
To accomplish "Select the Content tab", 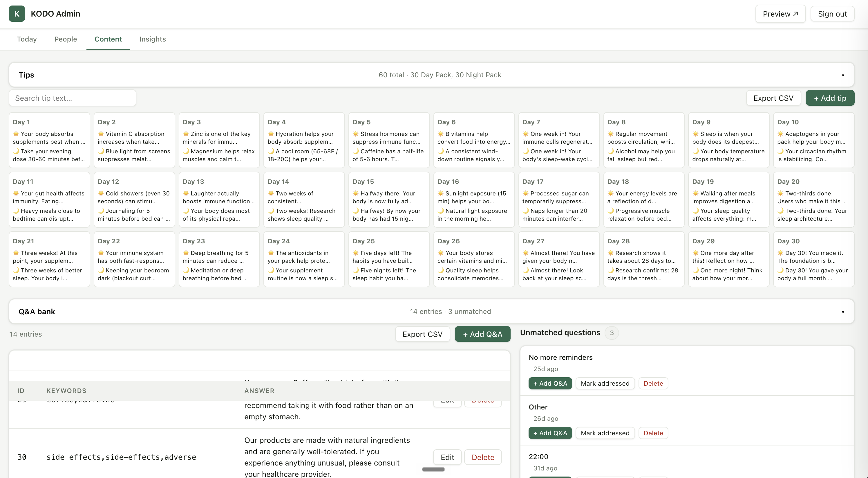I will click(108, 39).
